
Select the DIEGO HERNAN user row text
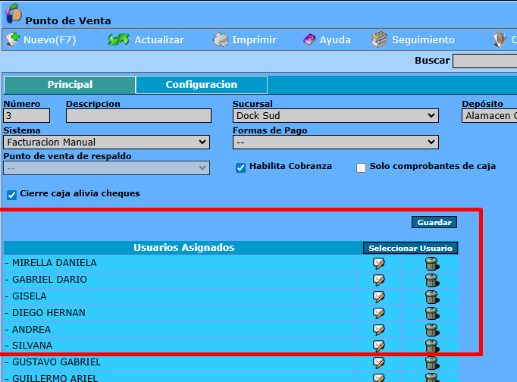coord(49,313)
